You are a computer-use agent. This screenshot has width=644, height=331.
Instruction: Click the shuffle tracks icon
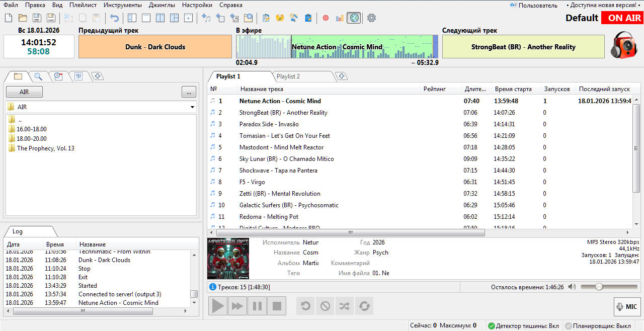[x=344, y=306]
